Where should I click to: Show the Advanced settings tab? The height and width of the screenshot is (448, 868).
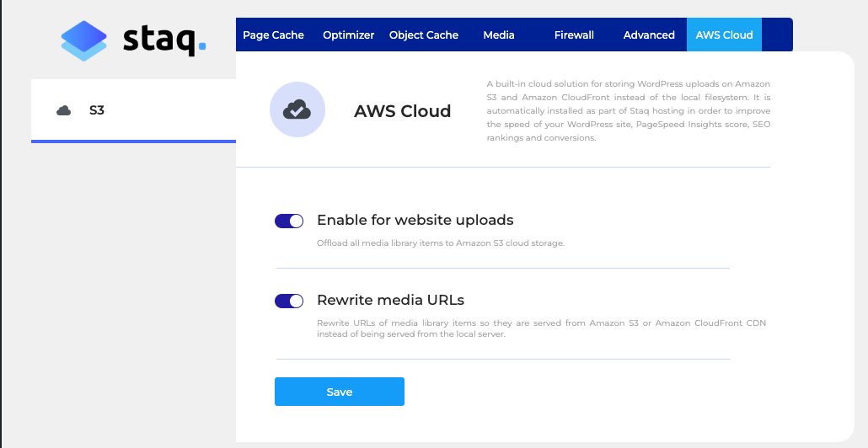[649, 35]
